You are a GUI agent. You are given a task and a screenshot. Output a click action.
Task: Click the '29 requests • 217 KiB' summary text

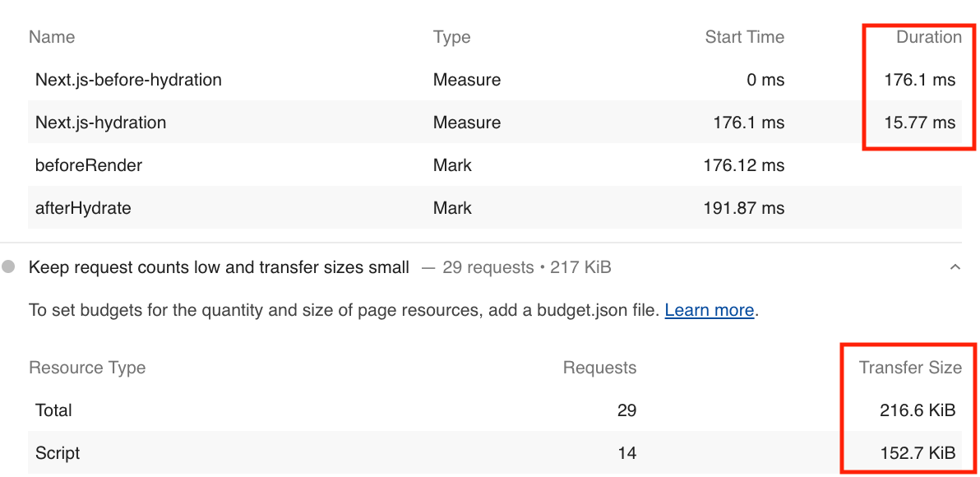tap(526, 267)
